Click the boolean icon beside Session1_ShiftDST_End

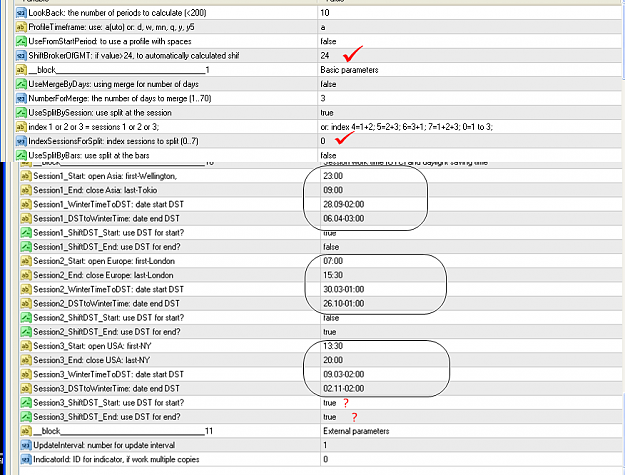tap(26, 247)
